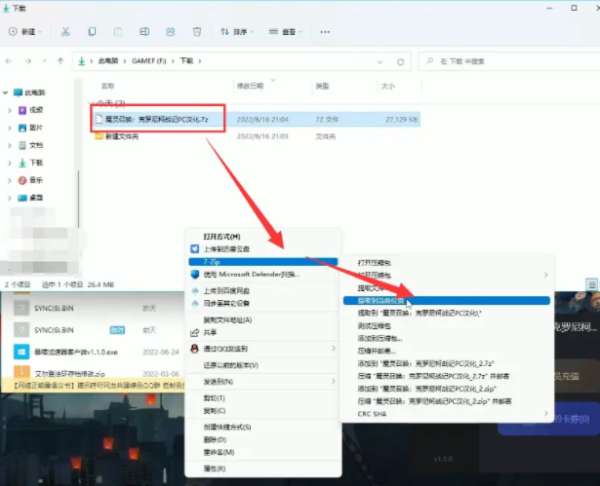Click 此电脑 in the address breadcrumb
The width and height of the screenshot is (600, 486).
click(x=108, y=61)
